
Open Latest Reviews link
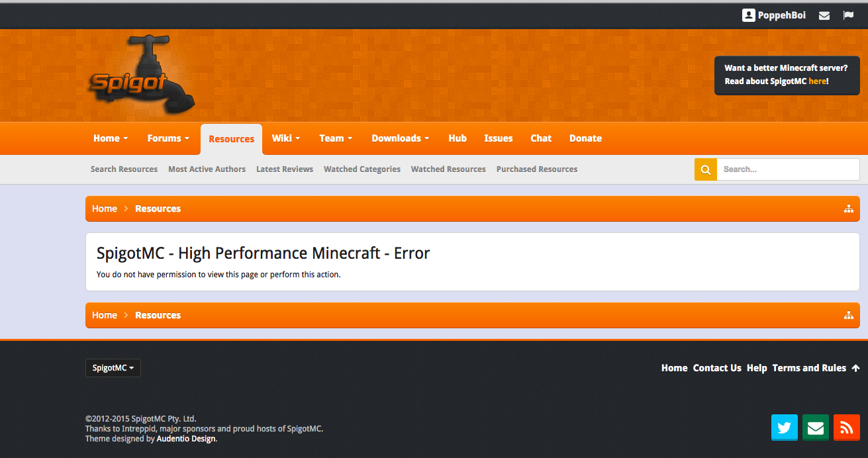285,169
